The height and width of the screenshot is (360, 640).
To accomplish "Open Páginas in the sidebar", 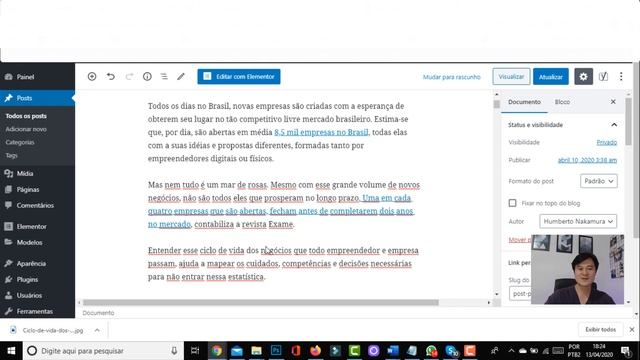I will (x=28, y=189).
